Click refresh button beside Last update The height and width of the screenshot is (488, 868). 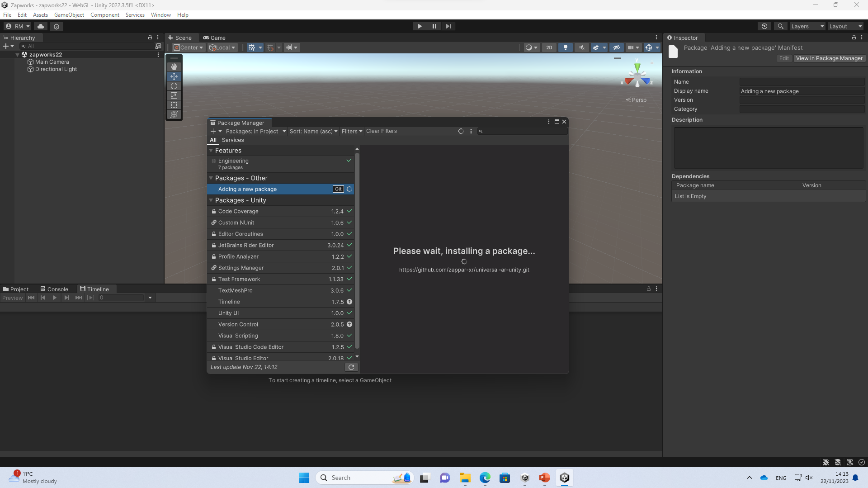tap(351, 367)
